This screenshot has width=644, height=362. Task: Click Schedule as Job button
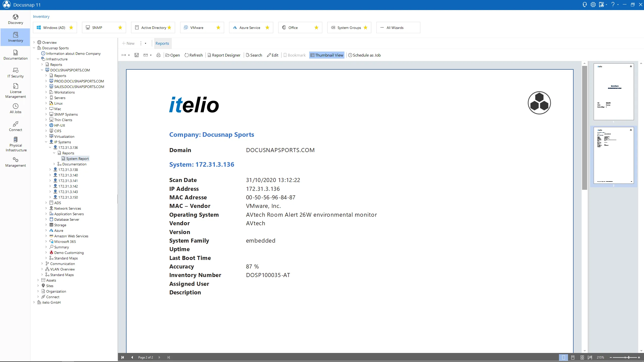[x=364, y=55]
